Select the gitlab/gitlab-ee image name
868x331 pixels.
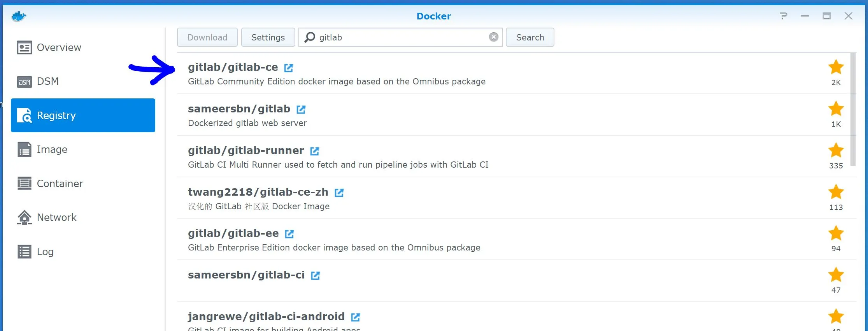tap(233, 233)
